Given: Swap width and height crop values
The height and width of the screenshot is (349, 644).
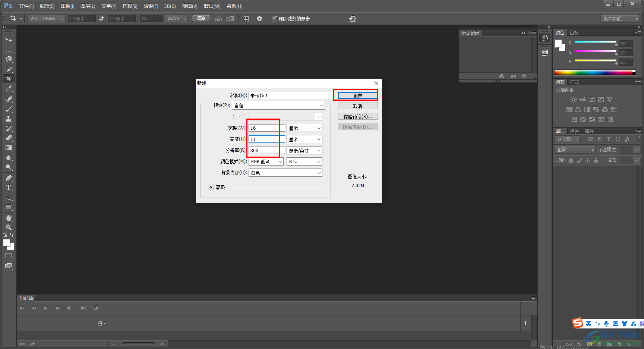Looking at the screenshot, I should click(102, 18).
